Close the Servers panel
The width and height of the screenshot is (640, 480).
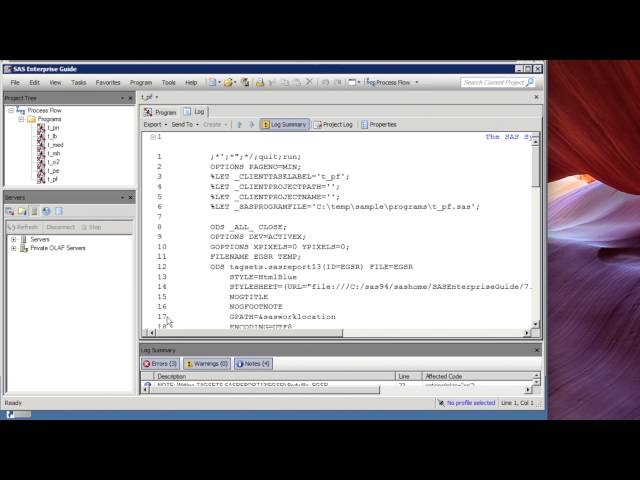(131, 198)
